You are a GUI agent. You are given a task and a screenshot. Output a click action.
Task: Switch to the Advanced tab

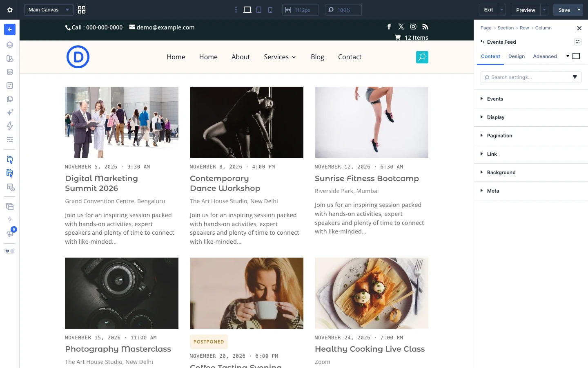545,56
